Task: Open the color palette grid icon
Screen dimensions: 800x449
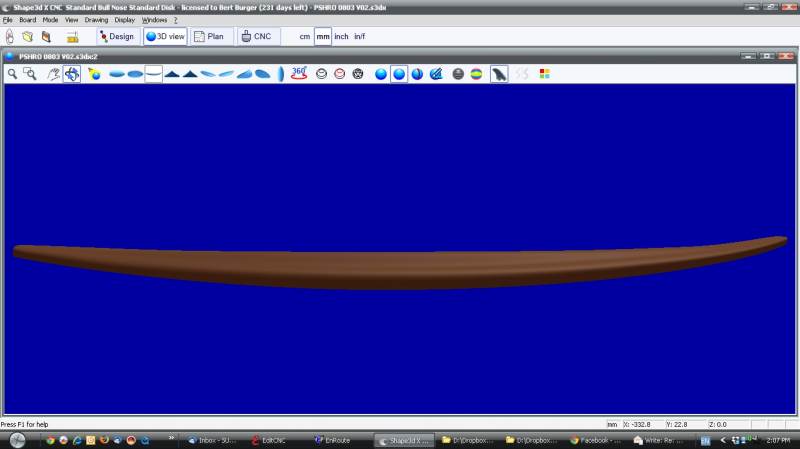Action: (544, 73)
